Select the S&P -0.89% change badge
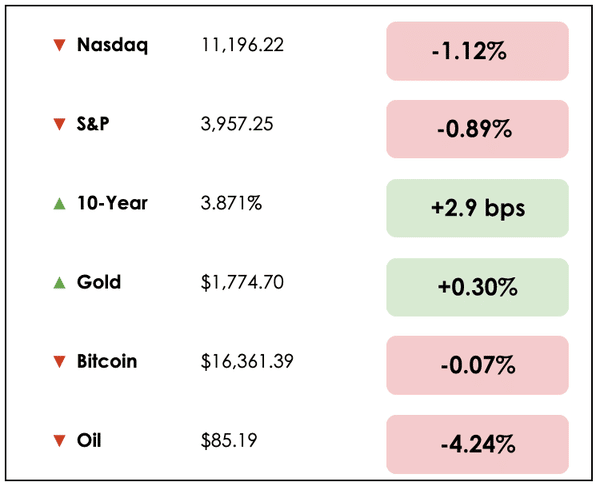This screenshot has width=600, height=486. click(477, 129)
